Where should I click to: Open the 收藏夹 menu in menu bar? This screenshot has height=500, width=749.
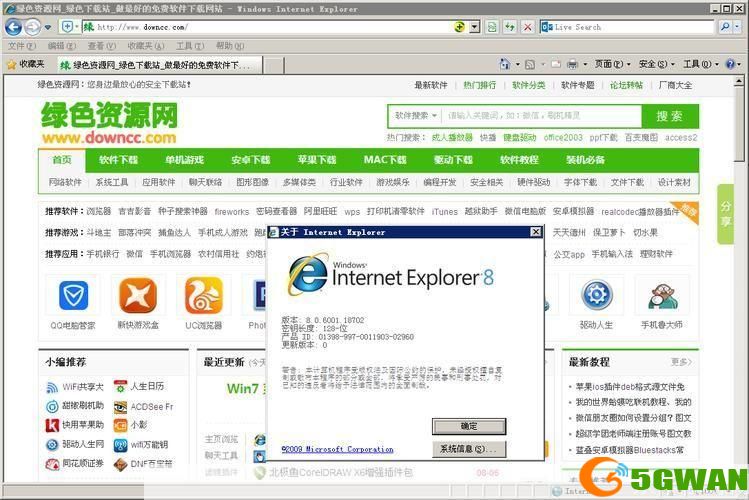click(x=146, y=46)
